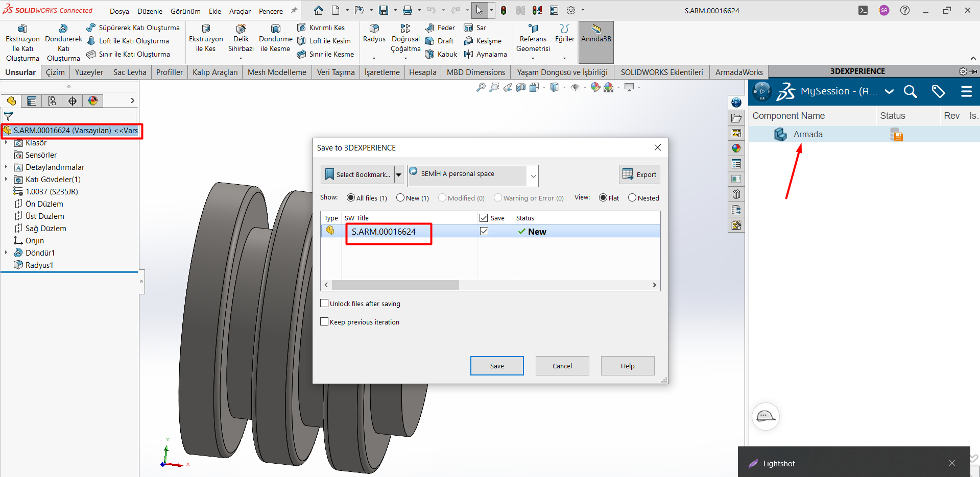Select the Aynalama mirror tool

485,54
